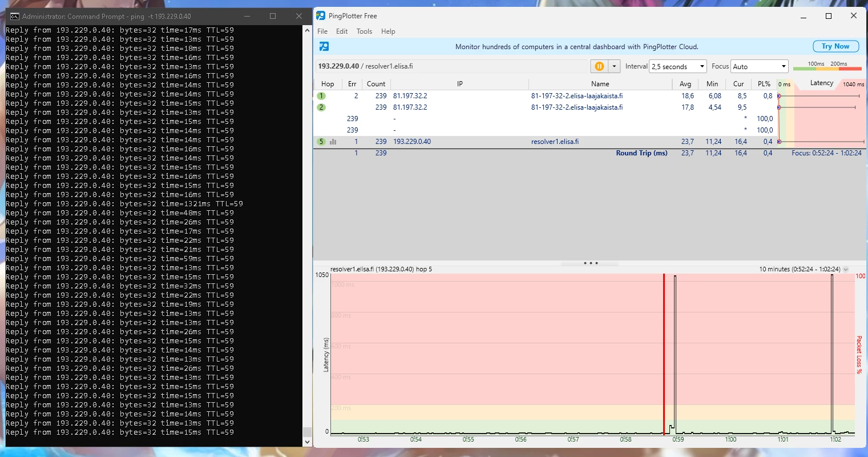The image size is (868, 457).
Task: Click the 0:59 time label on the graph axis
Action: pos(678,439)
